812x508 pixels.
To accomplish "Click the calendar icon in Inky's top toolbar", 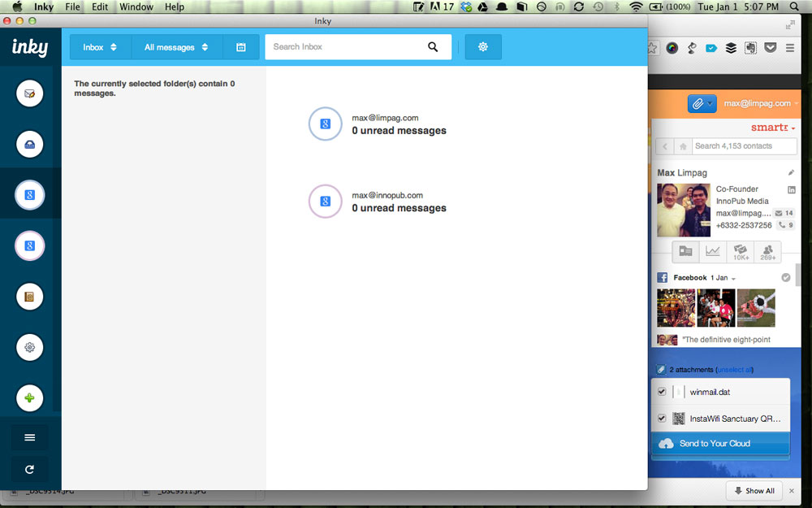I will pyautogui.click(x=241, y=47).
